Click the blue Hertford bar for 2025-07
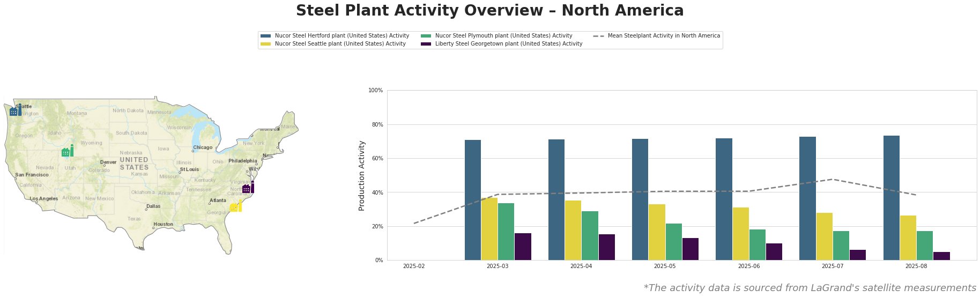The image size is (980, 297). [x=807, y=198]
